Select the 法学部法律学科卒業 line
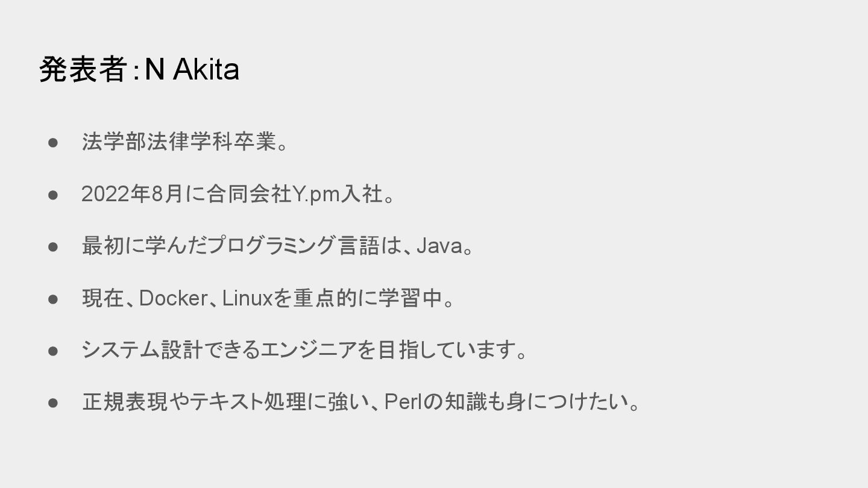Screen dimensions: 868x488 [x=184, y=142]
